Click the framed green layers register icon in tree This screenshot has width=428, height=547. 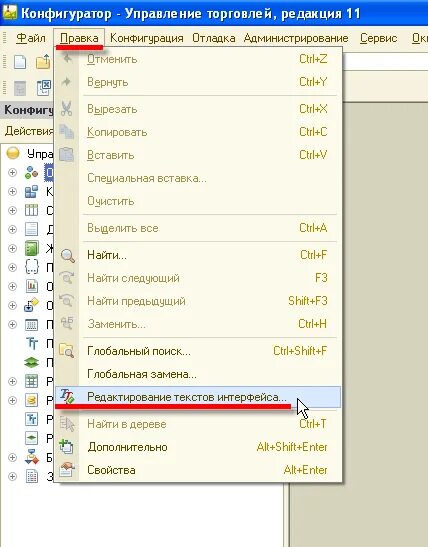click(x=31, y=438)
